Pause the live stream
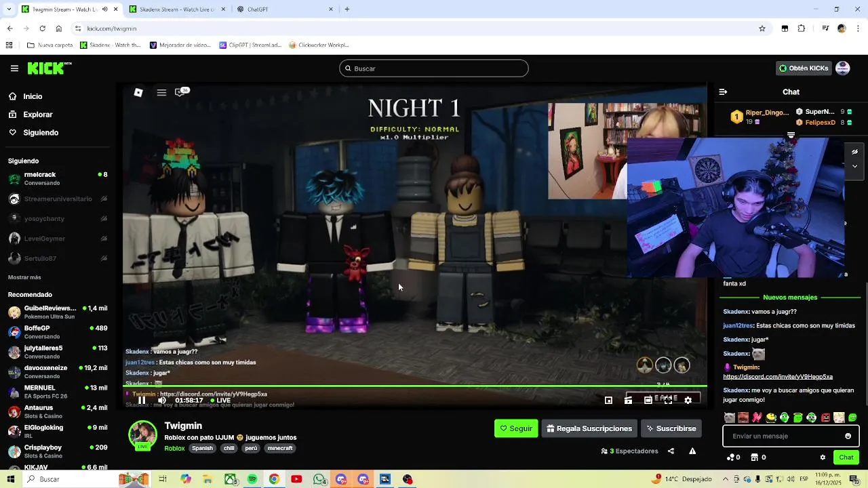 [142, 401]
